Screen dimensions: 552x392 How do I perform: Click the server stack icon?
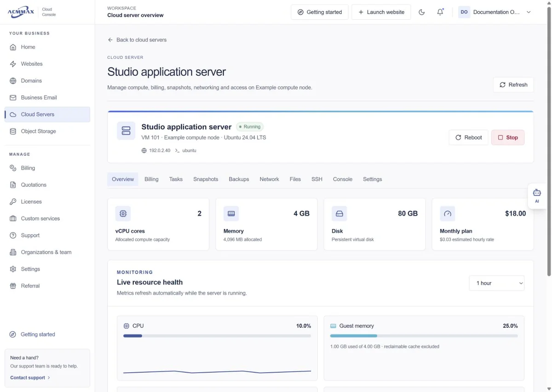[126, 131]
